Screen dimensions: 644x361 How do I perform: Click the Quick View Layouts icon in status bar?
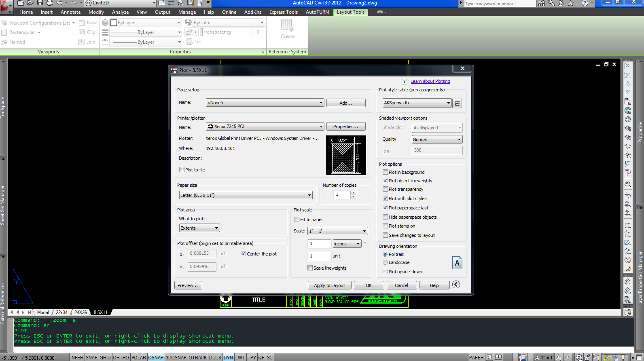(x=489, y=357)
